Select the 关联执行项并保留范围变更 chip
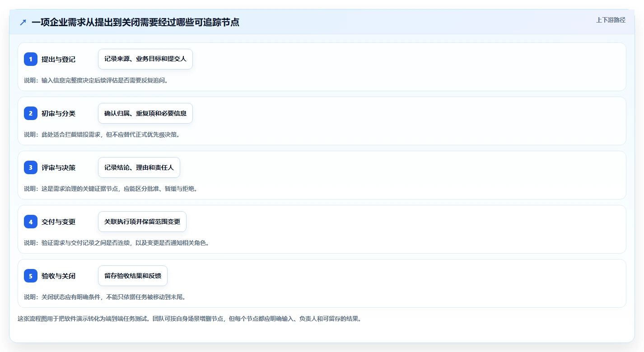Viewport: 644px width, 352px height. point(142,222)
